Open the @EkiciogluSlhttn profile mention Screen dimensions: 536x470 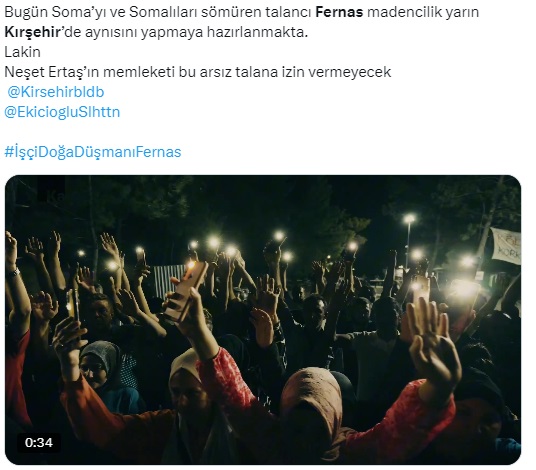point(62,112)
